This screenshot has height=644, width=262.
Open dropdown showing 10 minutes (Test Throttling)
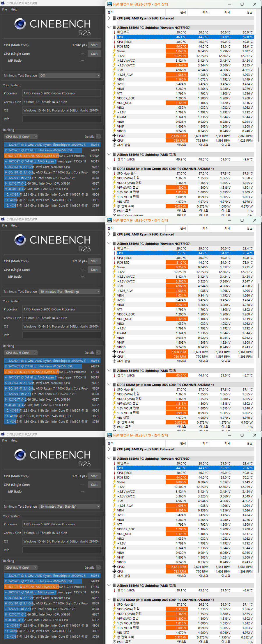pos(70,292)
